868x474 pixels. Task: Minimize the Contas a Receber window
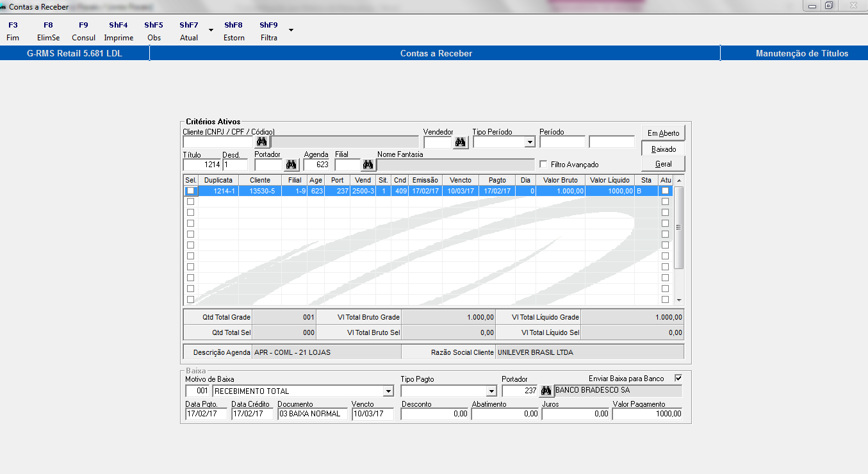coord(813,6)
